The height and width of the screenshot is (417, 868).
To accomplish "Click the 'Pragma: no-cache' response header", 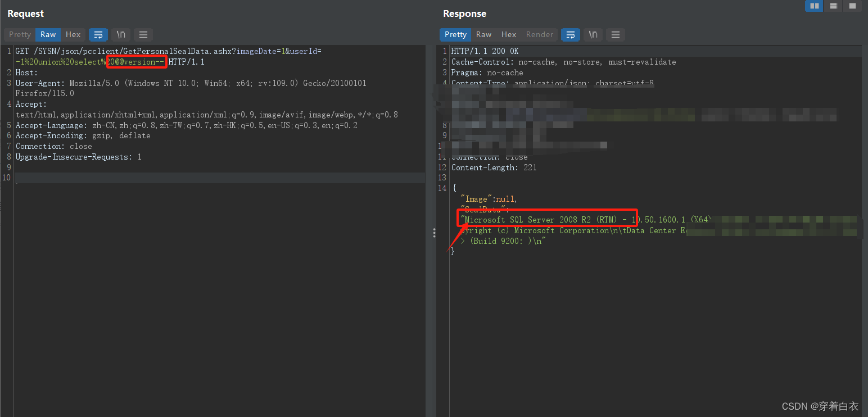I will tap(487, 72).
